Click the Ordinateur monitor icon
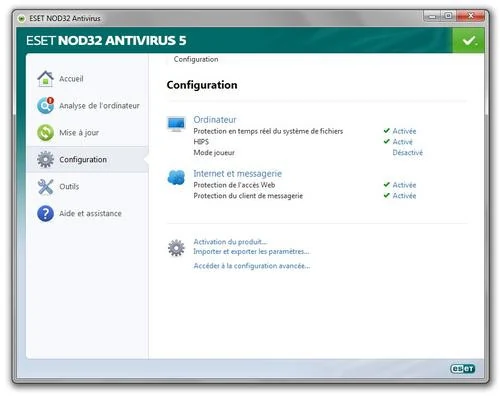Image resolution: width=500 pixels, height=397 pixels. pyautogui.click(x=176, y=124)
